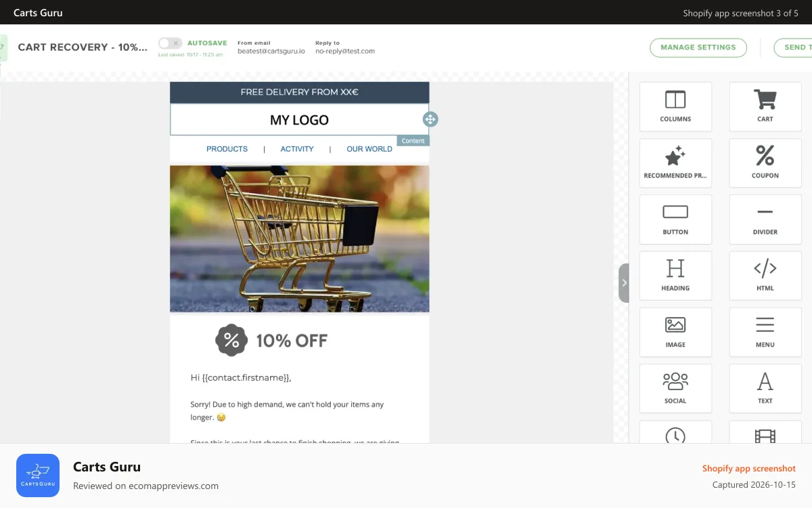Click the Reply to no-reply@test.com
This screenshot has width=812, height=508.
[345, 51]
